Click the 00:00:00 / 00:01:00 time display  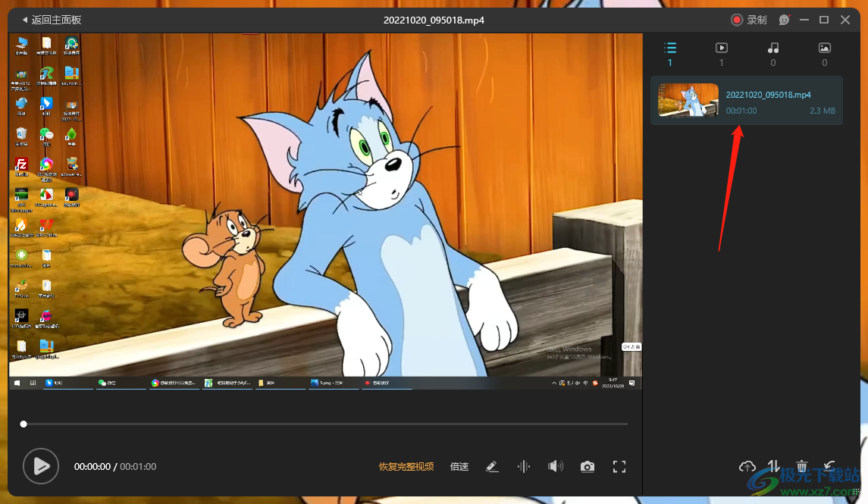tap(115, 467)
